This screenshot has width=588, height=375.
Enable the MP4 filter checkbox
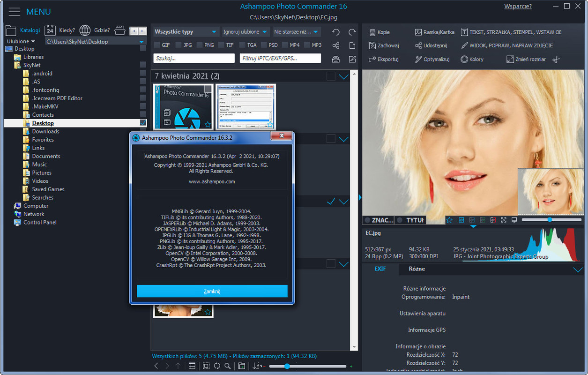click(285, 45)
